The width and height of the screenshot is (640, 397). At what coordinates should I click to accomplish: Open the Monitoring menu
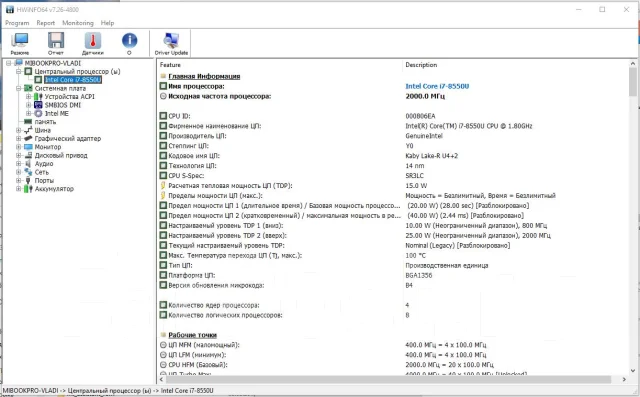coord(78,23)
